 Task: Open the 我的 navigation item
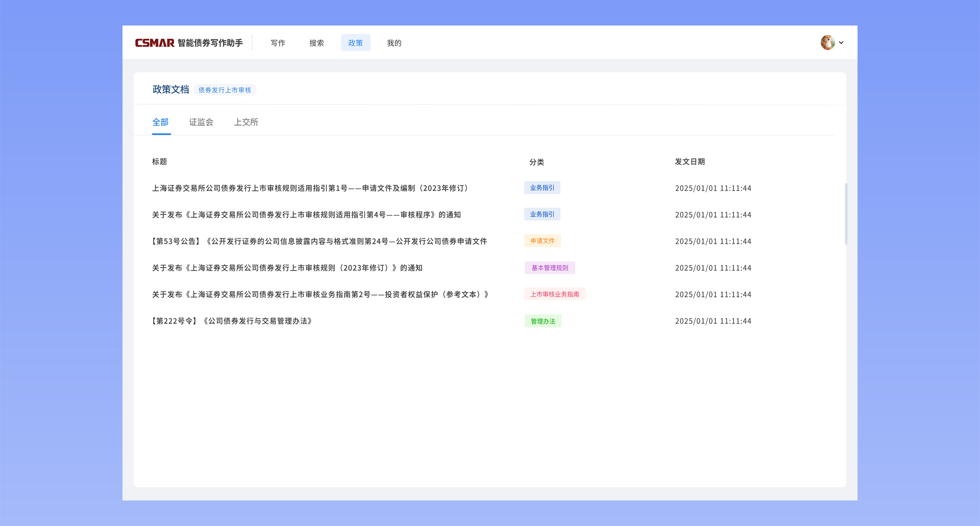[394, 43]
